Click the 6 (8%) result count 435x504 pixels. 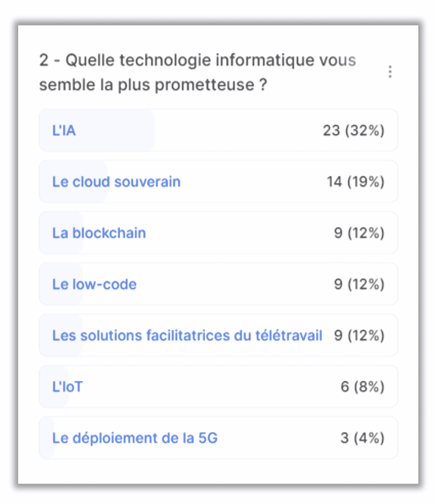tap(363, 387)
